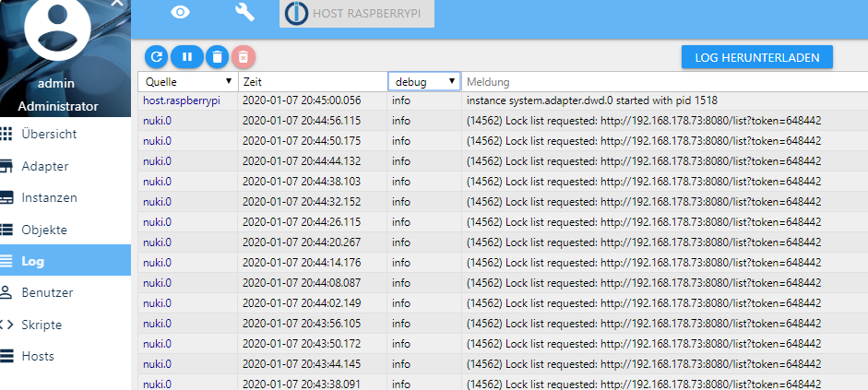Click timestamp 2020-01-07 20:43:56.105
The height and width of the screenshot is (390, 868).
pos(302,324)
